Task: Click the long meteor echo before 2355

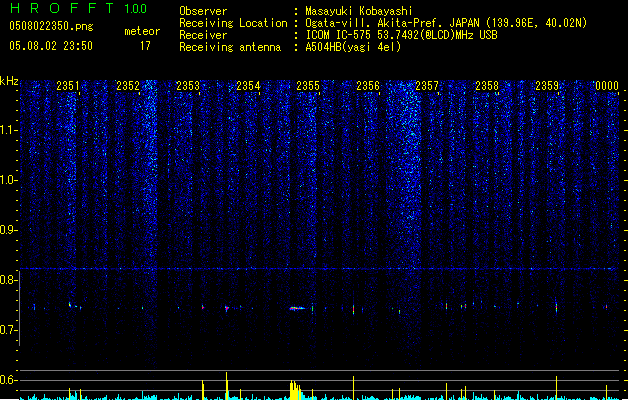Action: tap(297, 309)
